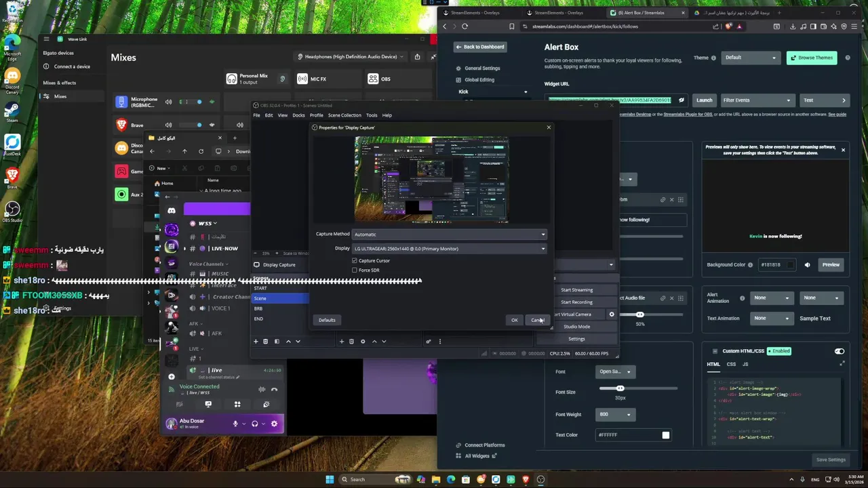The image size is (868, 488).
Task: Open the Font Weight 800 dropdown
Action: (x=615, y=414)
